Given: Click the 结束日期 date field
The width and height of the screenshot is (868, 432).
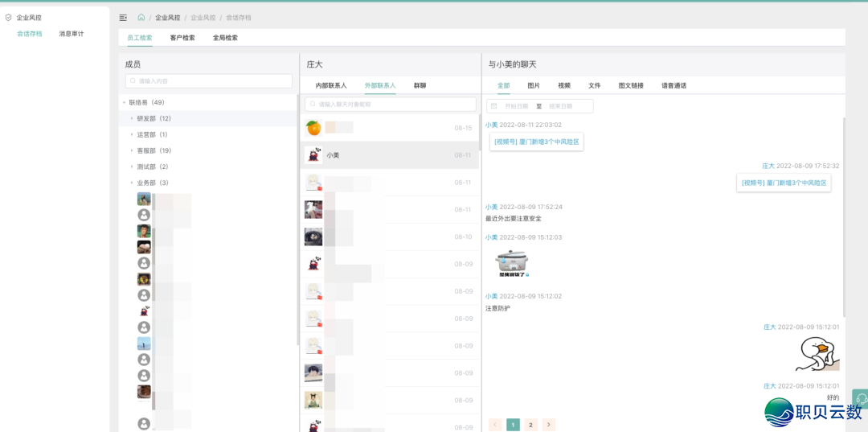Looking at the screenshot, I should (561, 105).
